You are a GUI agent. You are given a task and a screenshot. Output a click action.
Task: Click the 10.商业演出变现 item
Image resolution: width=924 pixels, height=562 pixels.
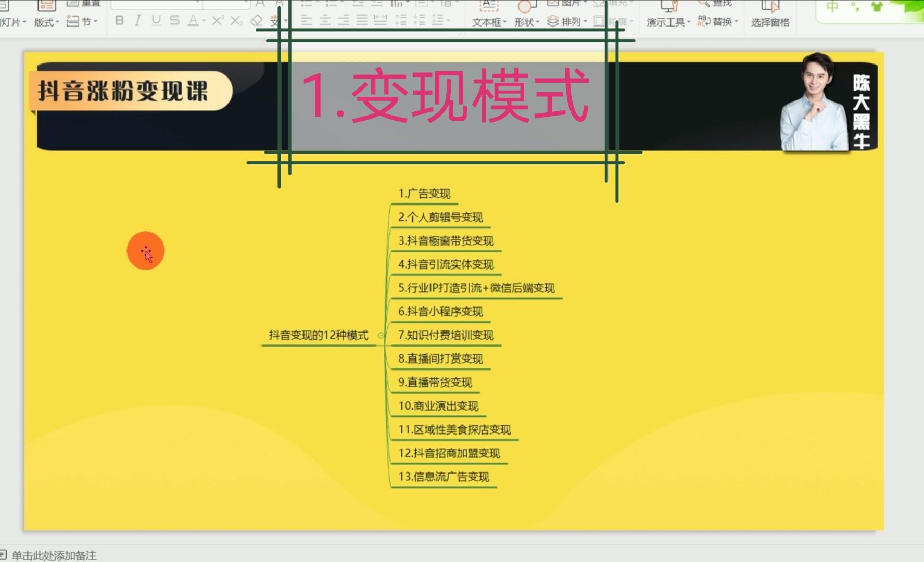438,406
